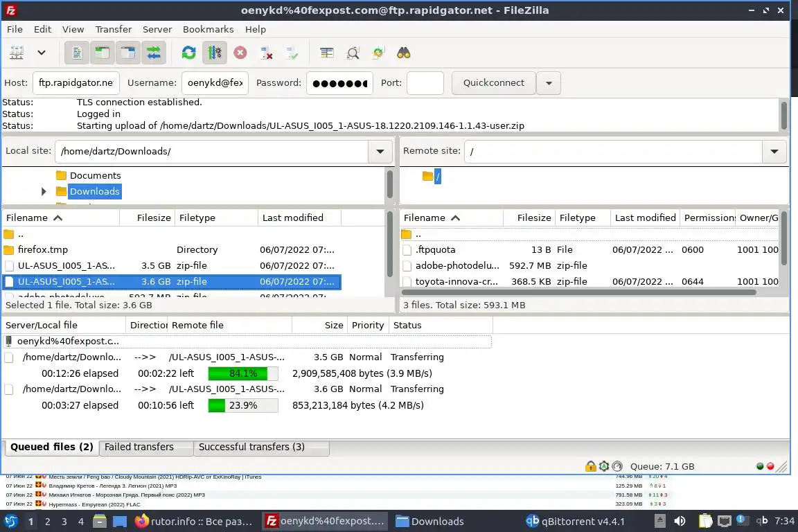Screen dimensions: 798x532
Task: Expand the Downloads folder tree node
Action: click(x=43, y=191)
